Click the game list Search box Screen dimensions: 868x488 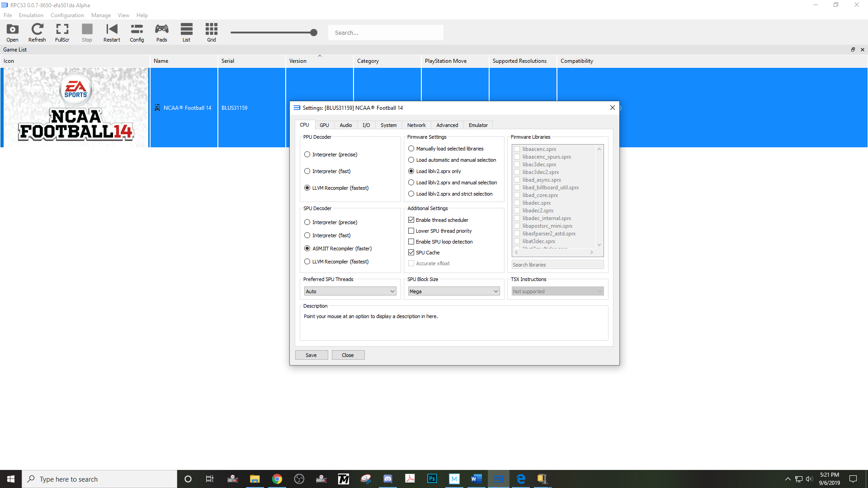386,33
